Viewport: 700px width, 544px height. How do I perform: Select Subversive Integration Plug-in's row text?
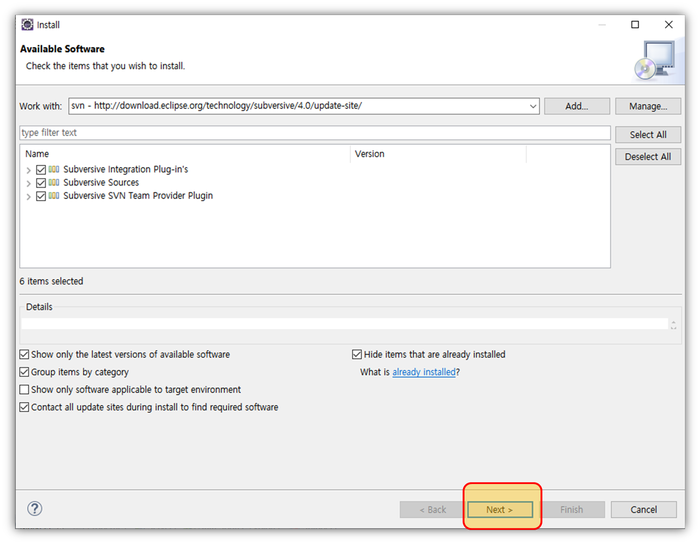(125, 169)
